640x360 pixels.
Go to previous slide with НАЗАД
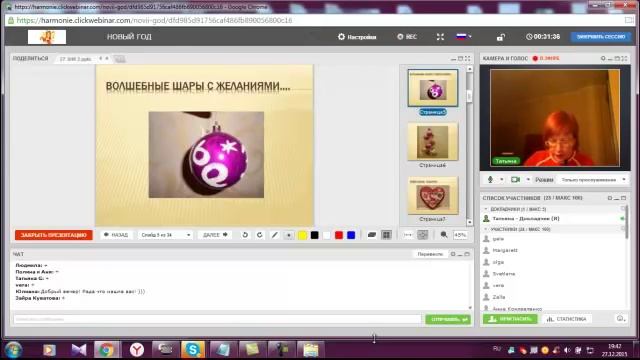click(x=116, y=235)
